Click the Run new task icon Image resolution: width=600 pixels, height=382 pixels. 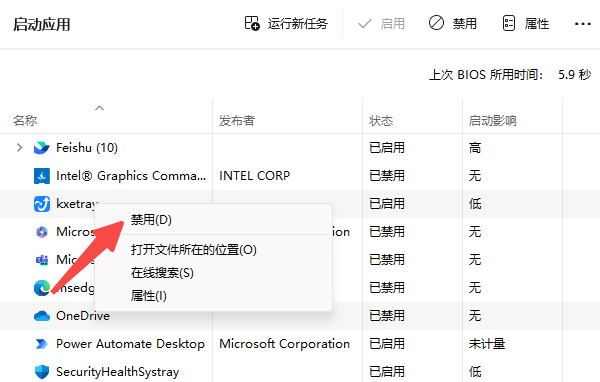252,23
